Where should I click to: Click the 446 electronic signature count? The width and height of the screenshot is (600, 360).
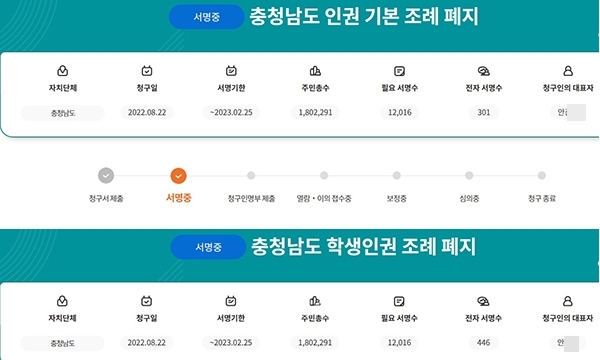coord(483,343)
